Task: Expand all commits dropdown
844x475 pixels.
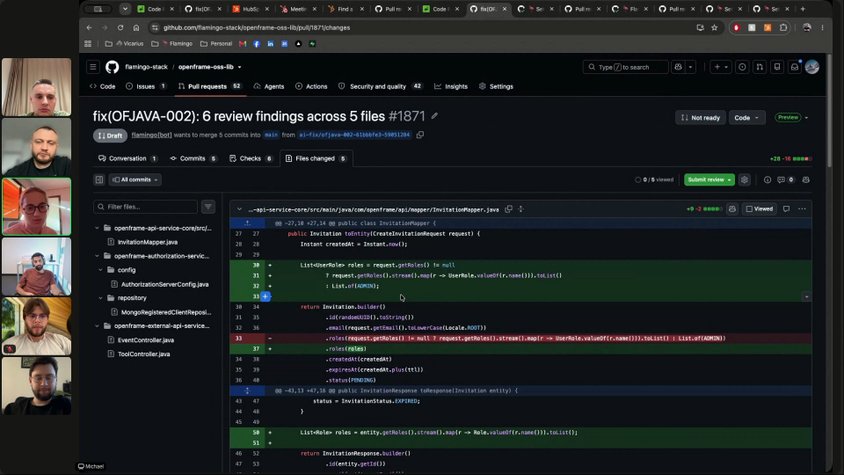Action: pyautogui.click(x=135, y=179)
